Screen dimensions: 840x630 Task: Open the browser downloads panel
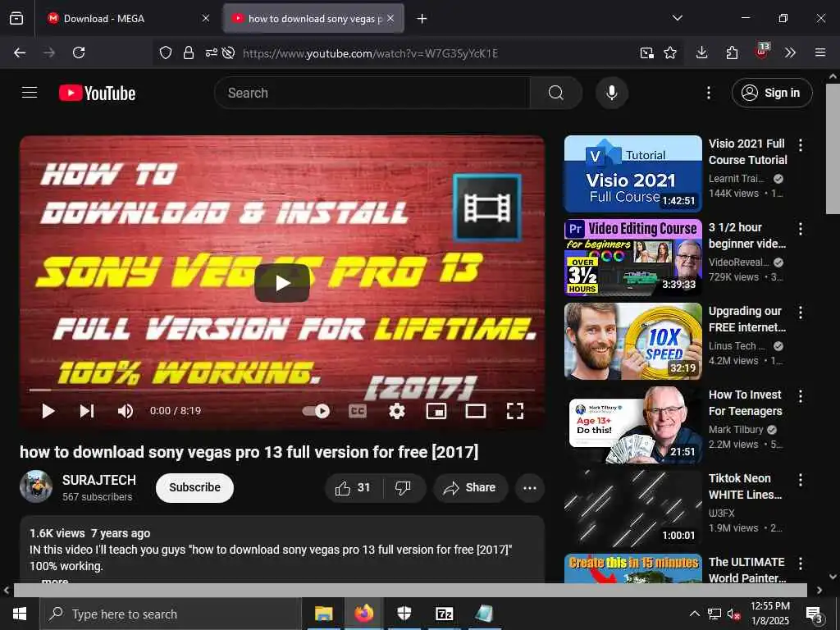702,52
